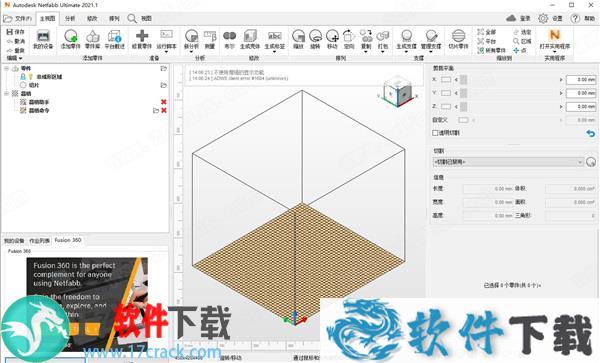
Task: Click the Orient part icon
Action: [349, 36]
